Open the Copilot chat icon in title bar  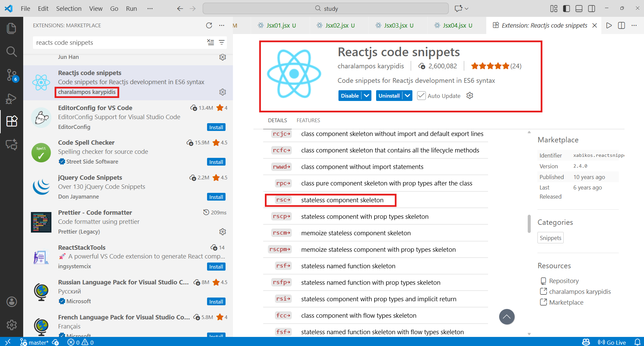pos(458,8)
